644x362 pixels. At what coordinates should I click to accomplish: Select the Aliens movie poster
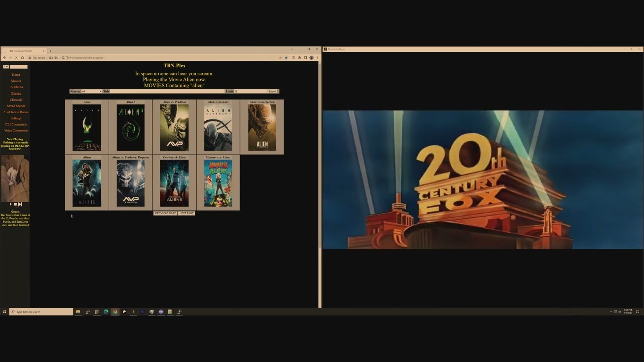coord(87,184)
